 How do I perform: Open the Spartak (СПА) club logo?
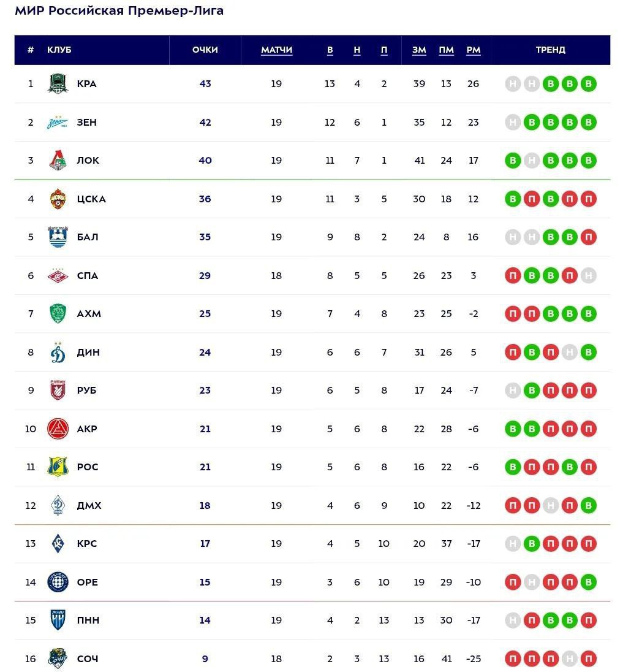point(58,275)
